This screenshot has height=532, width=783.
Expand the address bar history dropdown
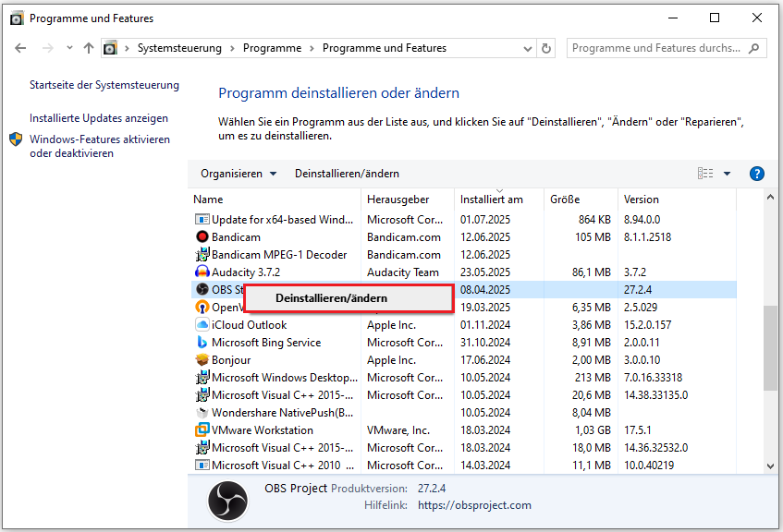(527, 48)
